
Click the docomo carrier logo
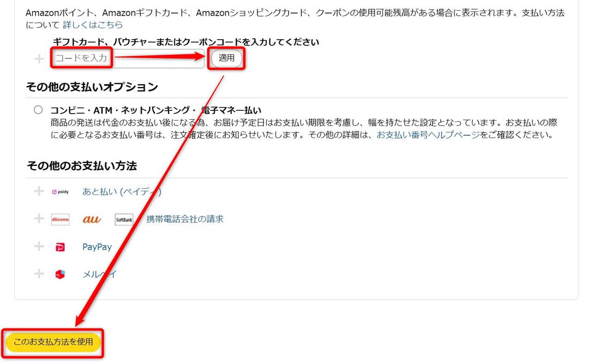60,219
